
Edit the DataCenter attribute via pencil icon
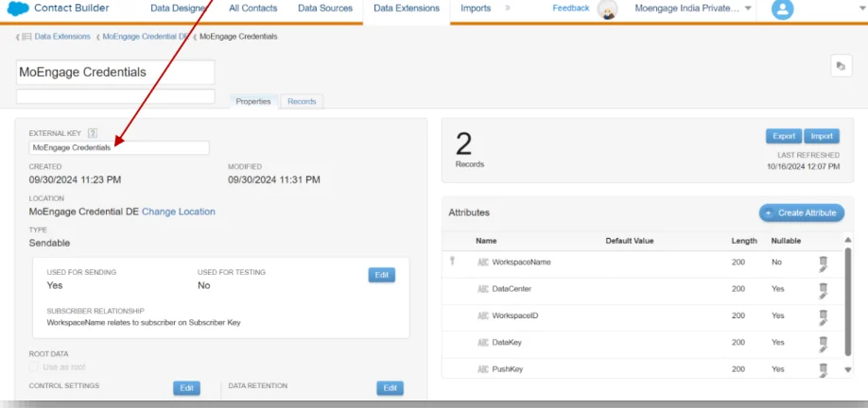coord(823,296)
